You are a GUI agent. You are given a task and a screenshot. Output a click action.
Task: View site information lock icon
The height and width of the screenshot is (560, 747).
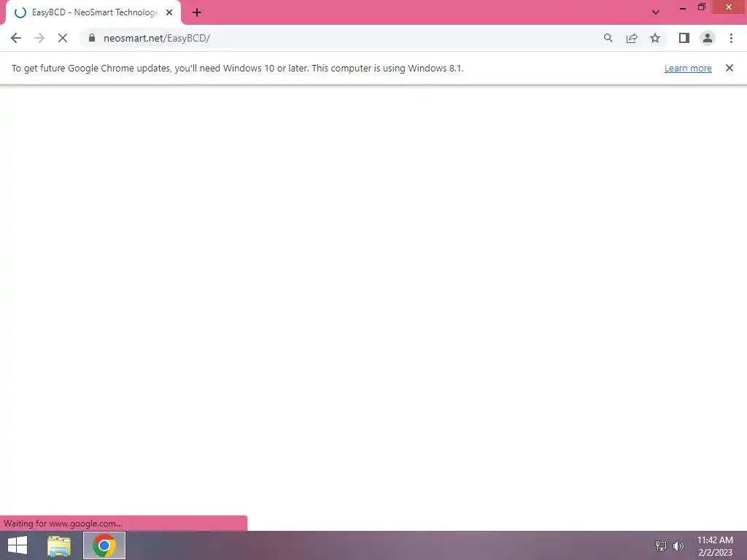click(92, 38)
